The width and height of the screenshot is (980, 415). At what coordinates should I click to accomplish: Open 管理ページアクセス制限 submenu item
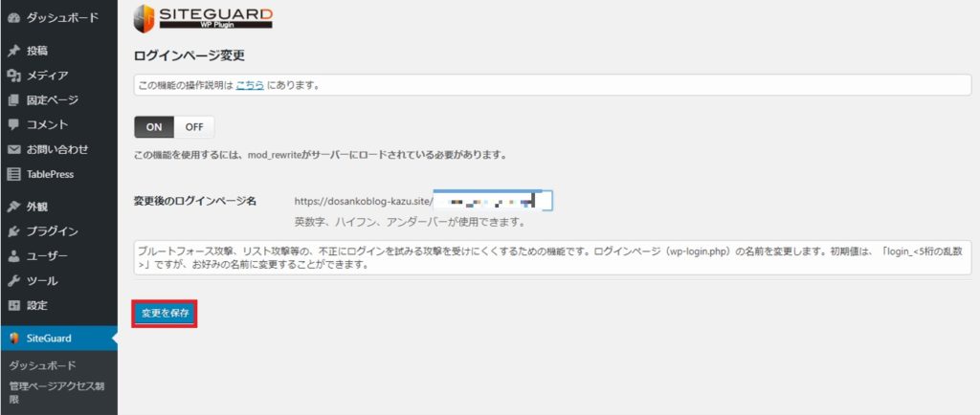tap(56, 392)
